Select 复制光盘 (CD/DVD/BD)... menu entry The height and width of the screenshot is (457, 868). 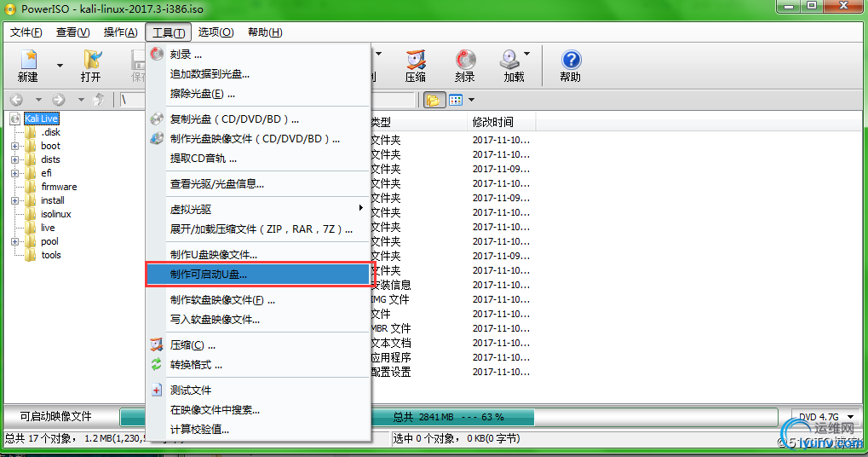[258, 119]
